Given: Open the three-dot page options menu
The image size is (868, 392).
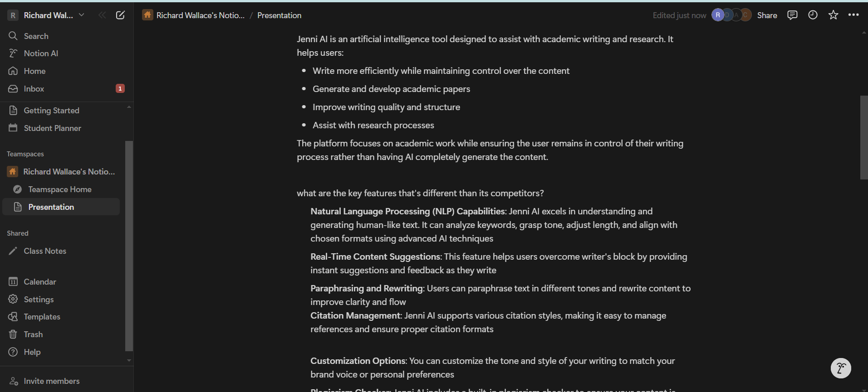Looking at the screenshot, I should [x=853, y=15].
